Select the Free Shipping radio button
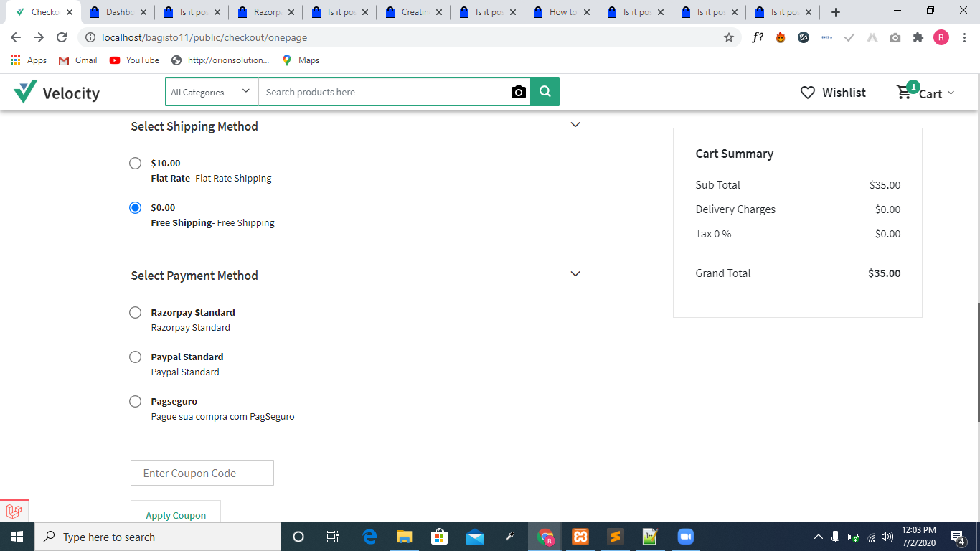980x551 pixels. point(135,207)
